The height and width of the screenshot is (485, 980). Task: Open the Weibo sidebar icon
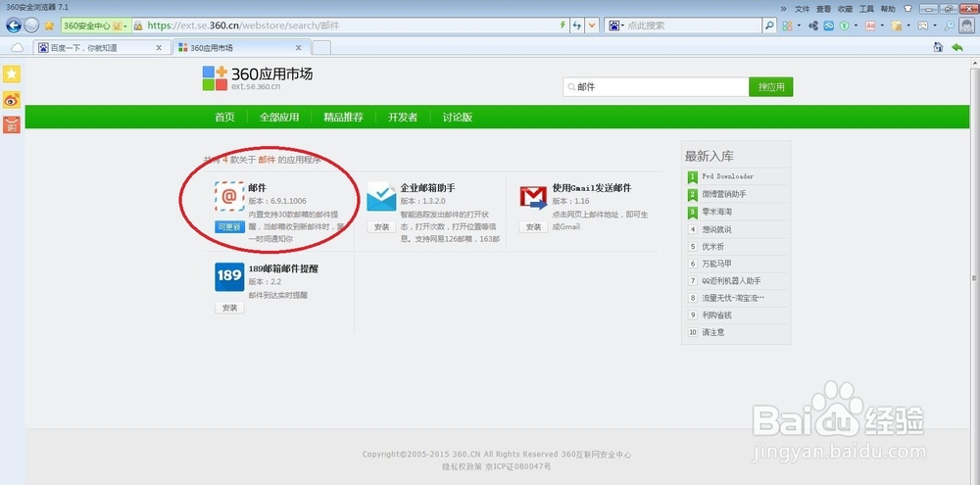pos(12,99)
